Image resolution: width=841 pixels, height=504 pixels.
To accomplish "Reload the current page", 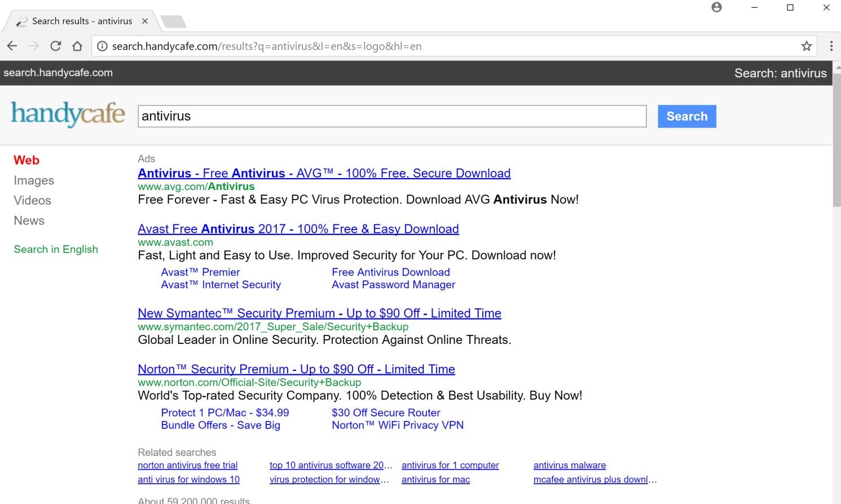I will pyautogui.click(x=55, y=46).
